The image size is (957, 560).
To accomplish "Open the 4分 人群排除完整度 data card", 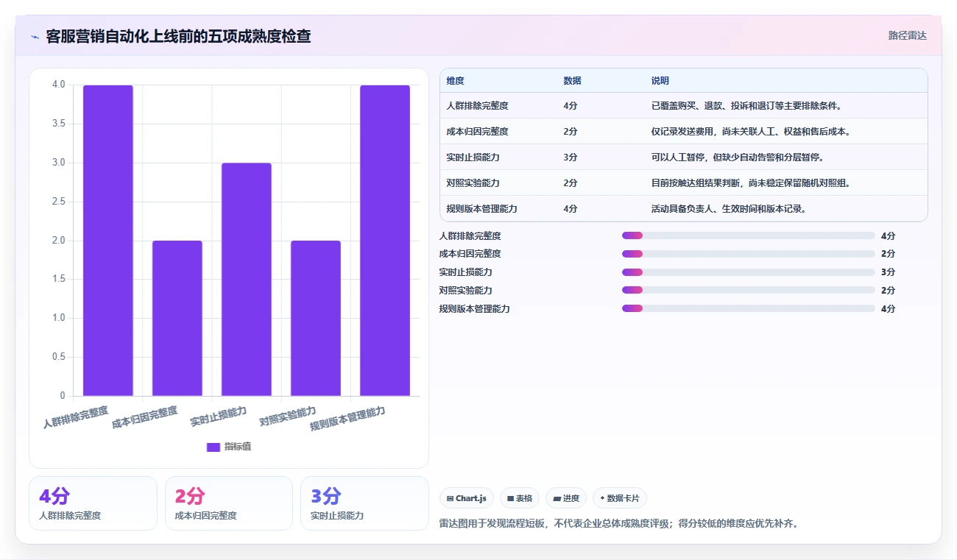I will [x=93, y=503].
